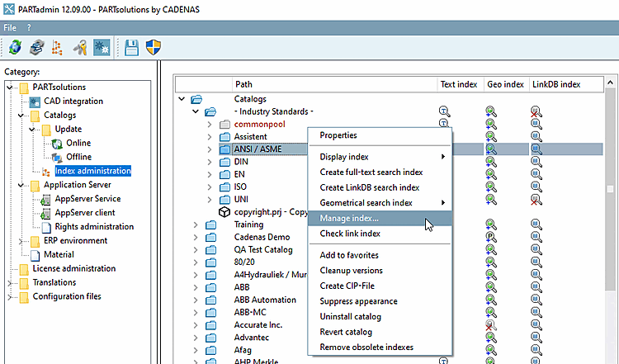Select Offline under Update

[78, 157]
